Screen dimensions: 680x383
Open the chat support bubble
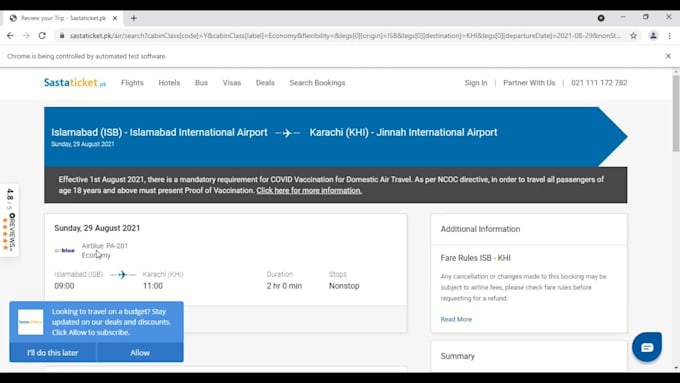click(x=647, y=347)
